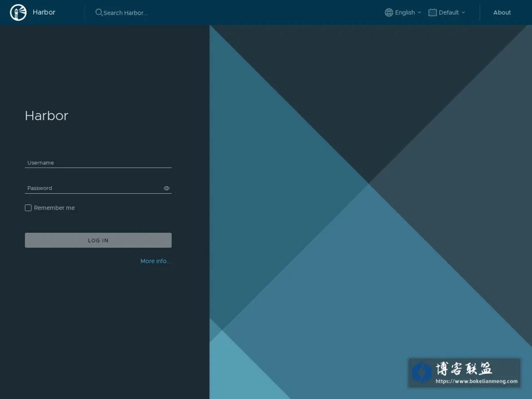
Task: Click the Harbor title in header
Action: coord(44,12)
